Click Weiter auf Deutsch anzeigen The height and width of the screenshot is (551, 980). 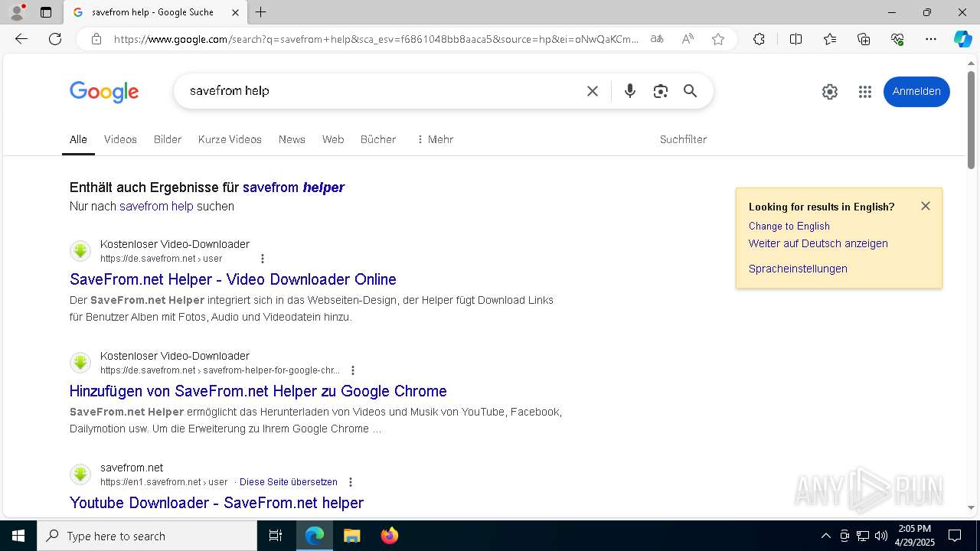tap(818, 243)
